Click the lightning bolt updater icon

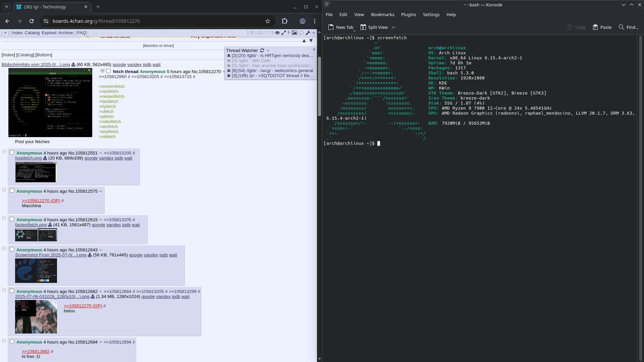[x=289, y=33]
